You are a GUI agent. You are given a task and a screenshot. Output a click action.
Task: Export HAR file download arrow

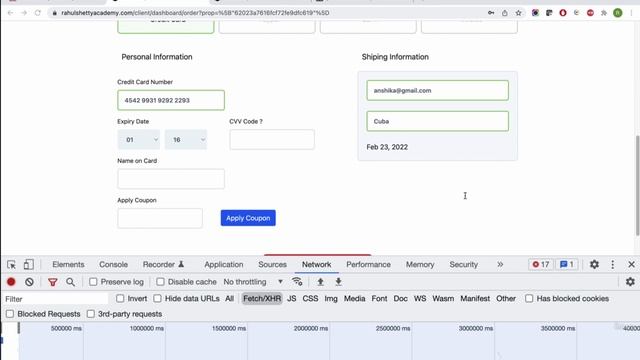point(338,282)
